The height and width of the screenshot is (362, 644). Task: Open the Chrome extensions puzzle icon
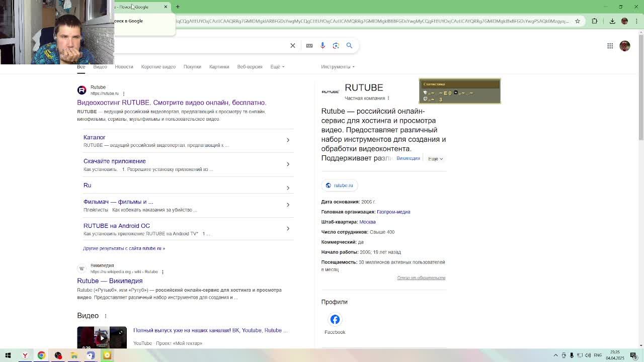[x=595, y=21]
